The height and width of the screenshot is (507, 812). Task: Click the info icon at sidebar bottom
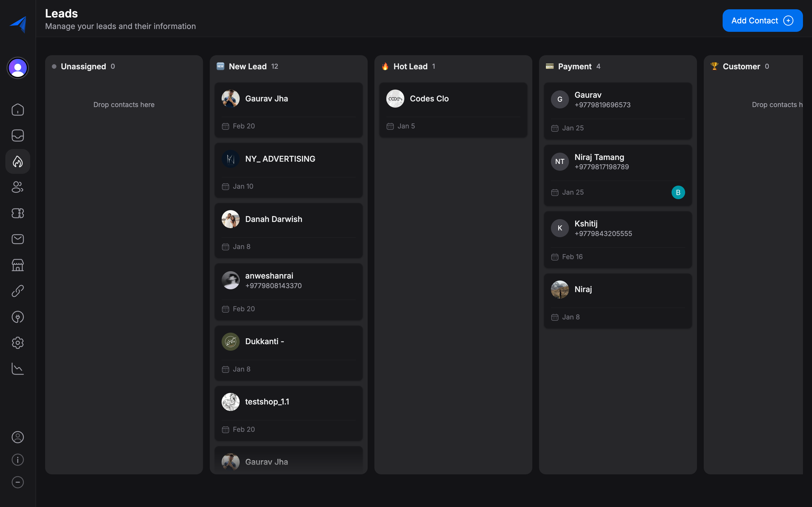17,459
